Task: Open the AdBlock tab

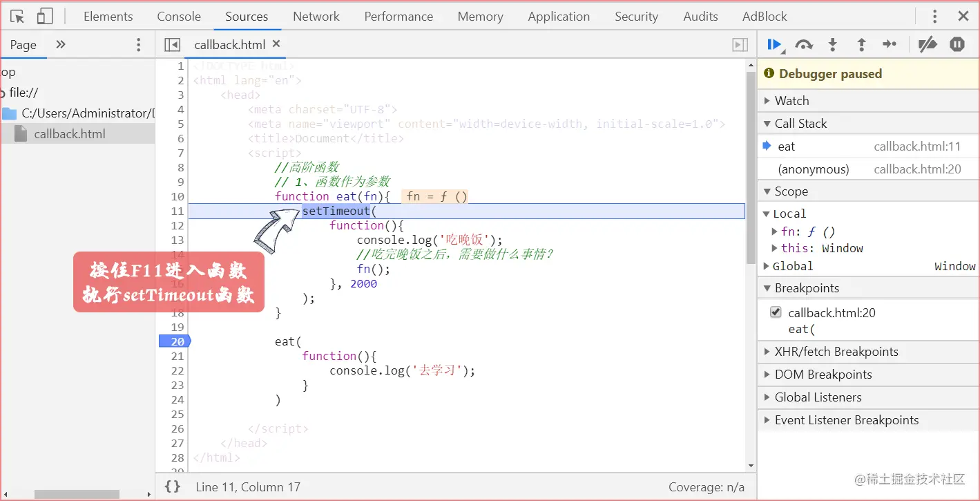Action: (x=765, y=17)
